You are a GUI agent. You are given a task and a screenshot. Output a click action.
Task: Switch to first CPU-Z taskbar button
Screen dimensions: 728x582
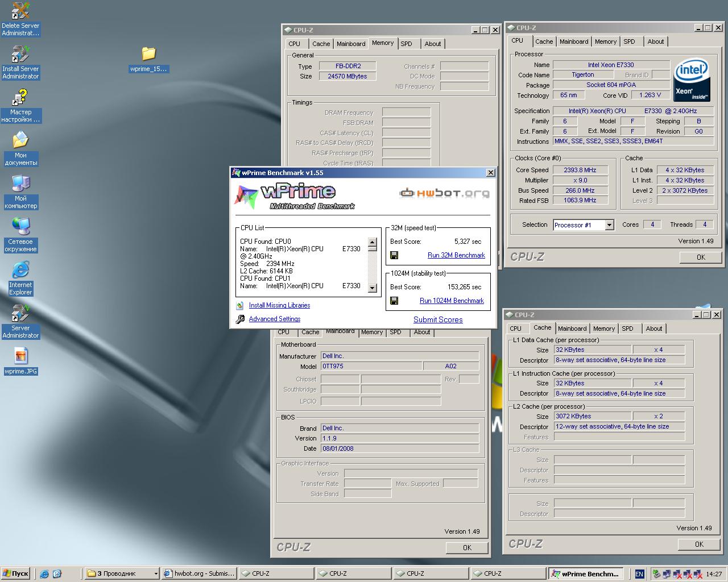click(x=276, y=573)
